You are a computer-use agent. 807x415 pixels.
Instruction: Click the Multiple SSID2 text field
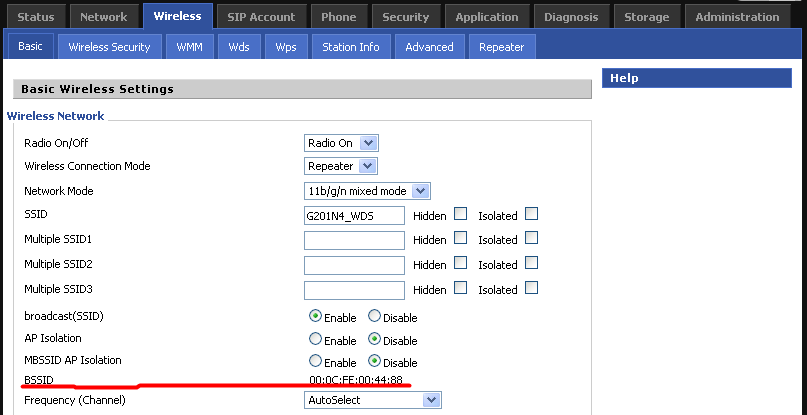pos(354,264)
